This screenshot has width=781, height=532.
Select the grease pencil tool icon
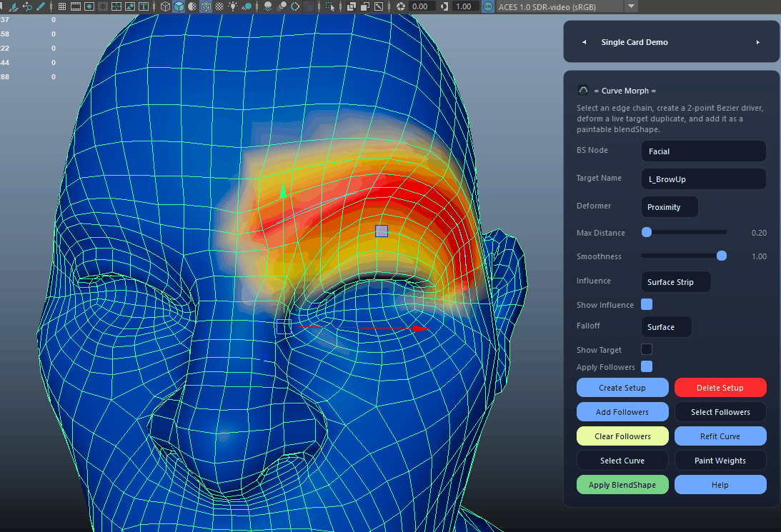point(41,6)
